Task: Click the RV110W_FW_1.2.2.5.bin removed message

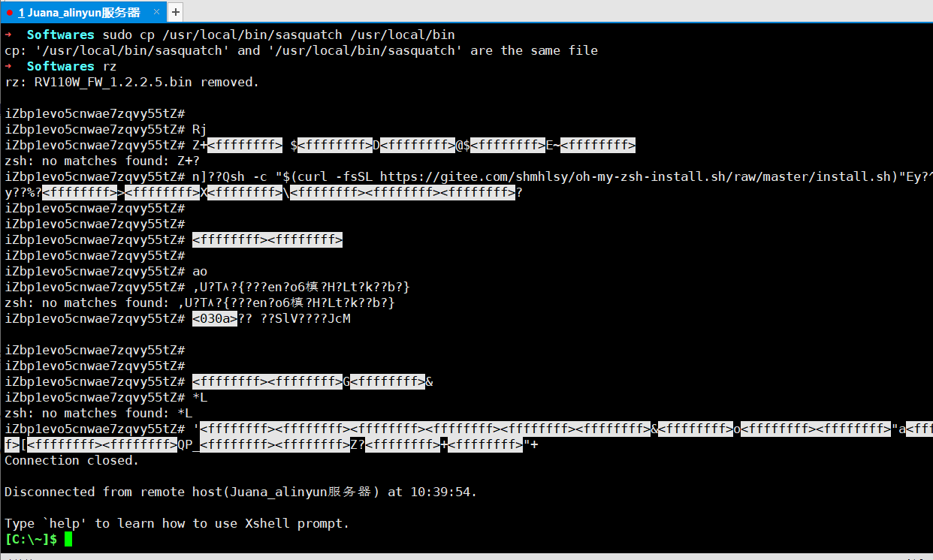Action: [131, 82]
